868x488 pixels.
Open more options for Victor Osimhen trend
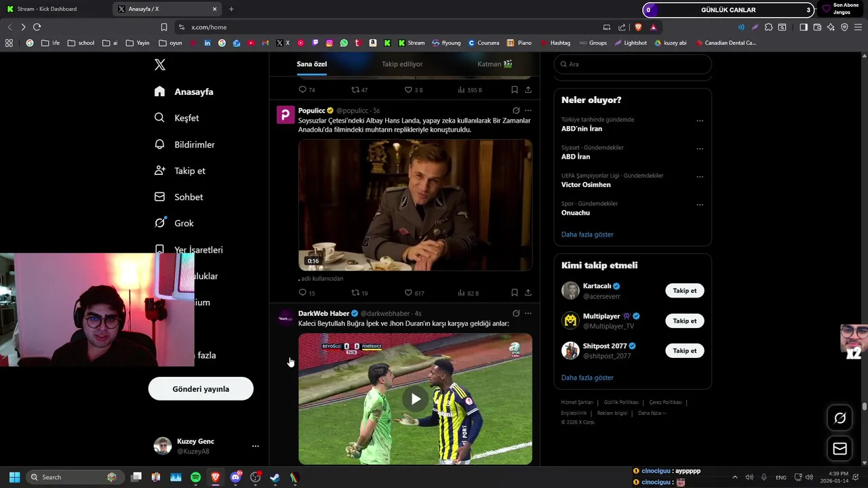pyautogui.click(x=700, y=177)
